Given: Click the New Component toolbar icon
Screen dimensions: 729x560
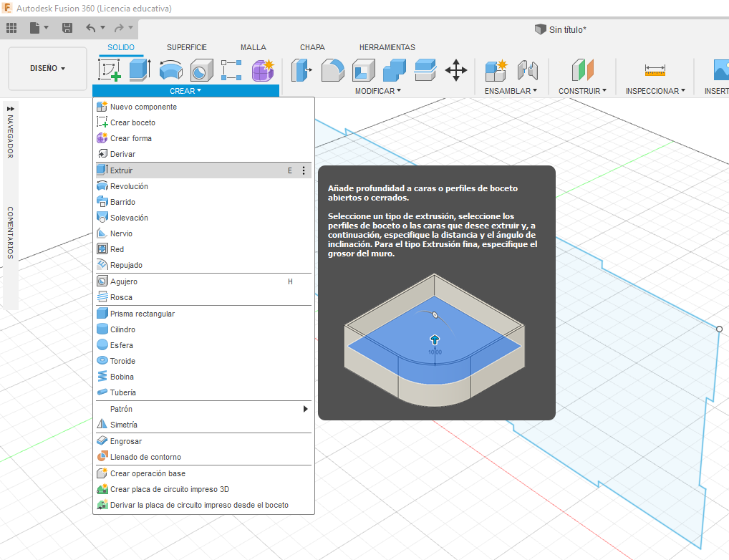Looking at the screenshot, I should [x=496, y=70].
